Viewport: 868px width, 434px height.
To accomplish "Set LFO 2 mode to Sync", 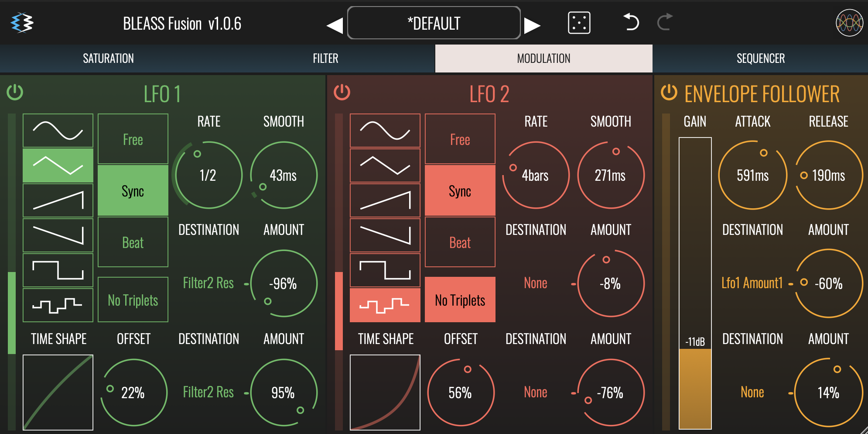I will click(x=460, y=190).
